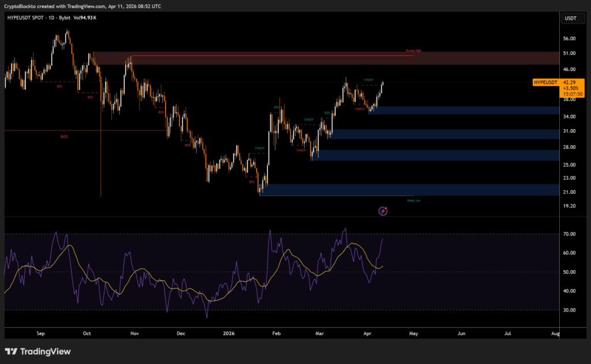Click the TradingView logo at bottom left
Screen dimensions: 591x364
click(38, 351)
